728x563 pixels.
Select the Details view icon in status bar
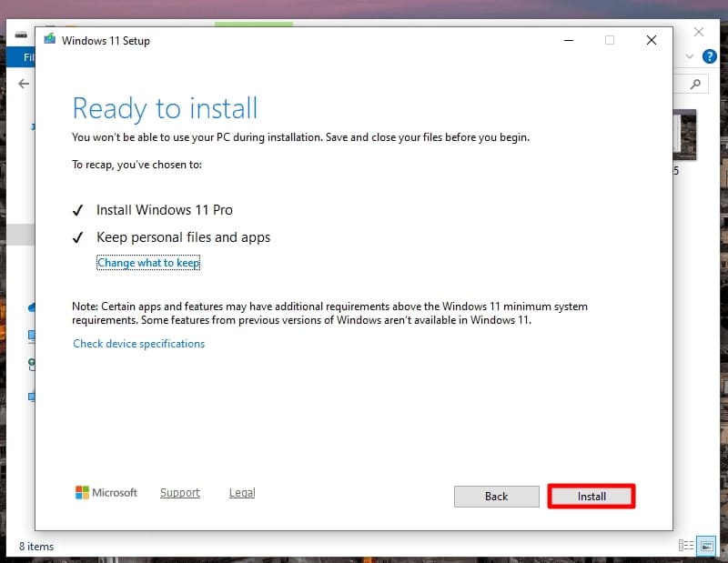click(685, 545)
